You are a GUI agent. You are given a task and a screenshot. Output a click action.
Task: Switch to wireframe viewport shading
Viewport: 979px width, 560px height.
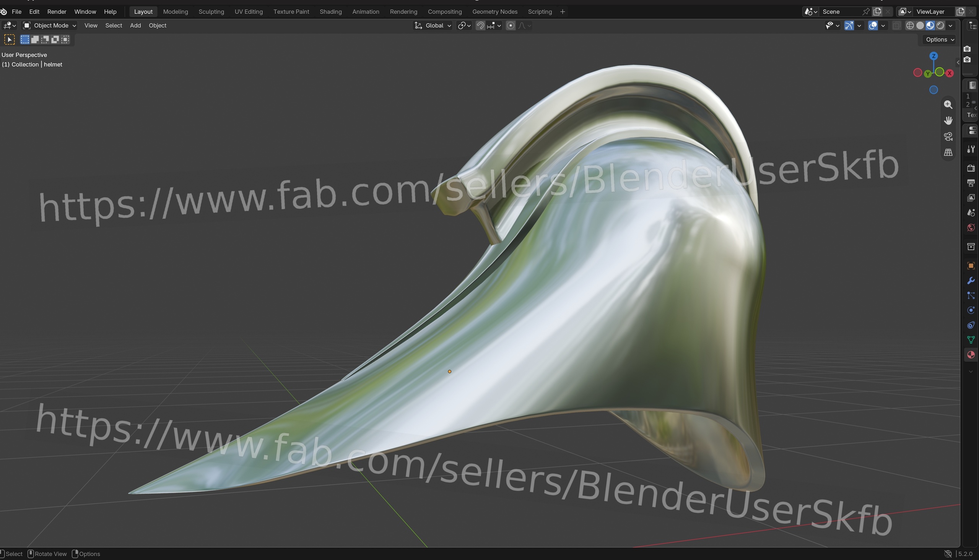pos(910,25)
